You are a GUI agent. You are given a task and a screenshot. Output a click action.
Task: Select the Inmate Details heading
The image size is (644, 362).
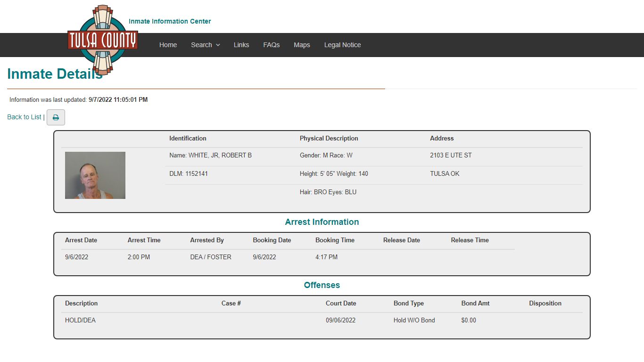click(55, 74)
